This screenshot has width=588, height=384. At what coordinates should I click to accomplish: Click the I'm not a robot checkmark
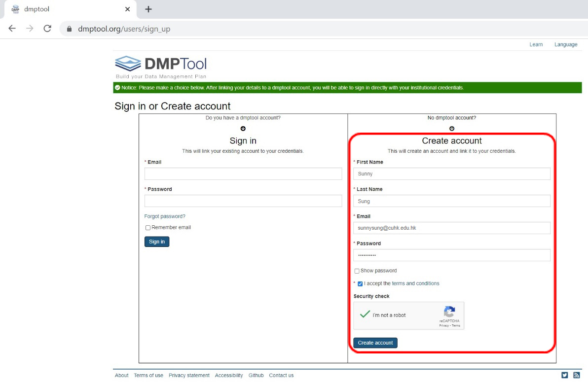click(365, 314)
